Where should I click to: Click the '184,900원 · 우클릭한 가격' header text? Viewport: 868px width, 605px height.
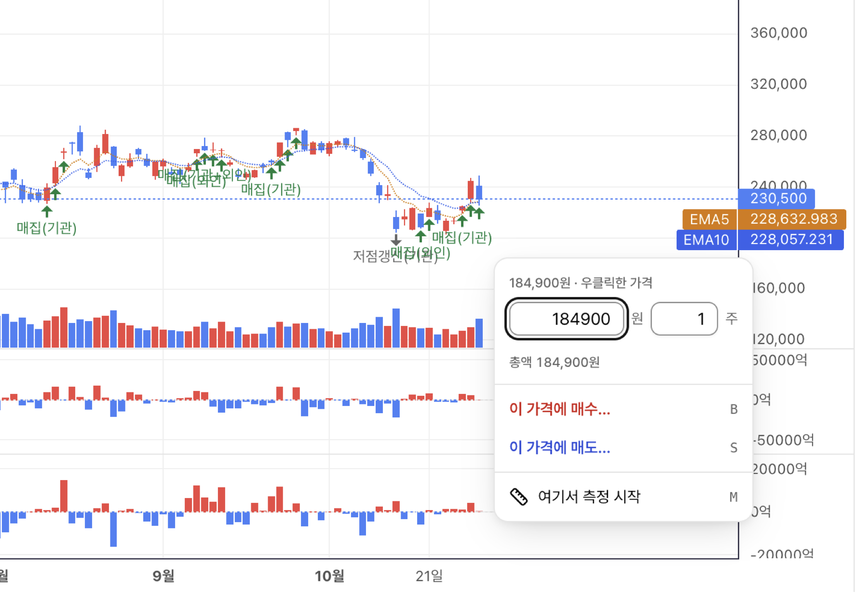(x=581, y=282)
